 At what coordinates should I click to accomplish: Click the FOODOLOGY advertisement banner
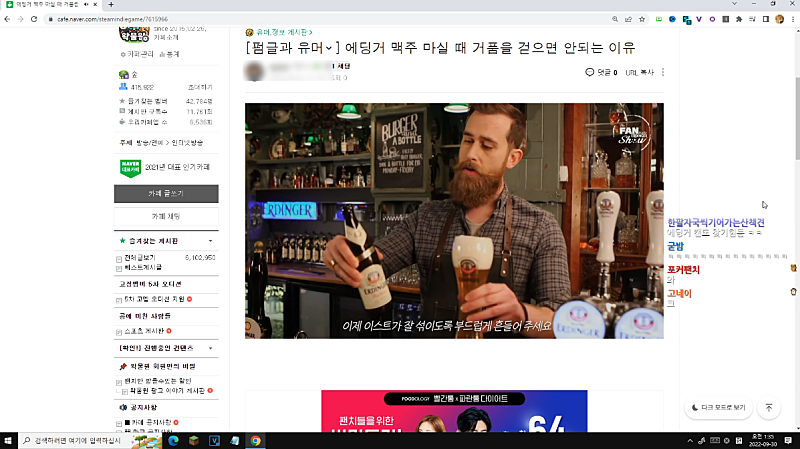[454, 411]
